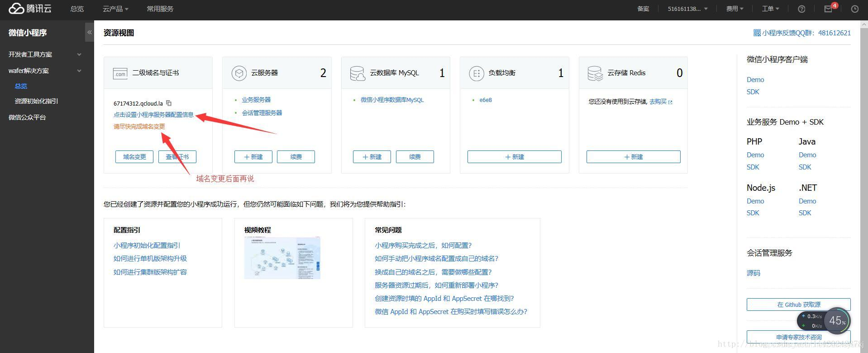The width and height of the screenshot is (868, 353).
Task: Copy the domain 67174312.qcloud.la with copy icon
Action: pos(169,103)
